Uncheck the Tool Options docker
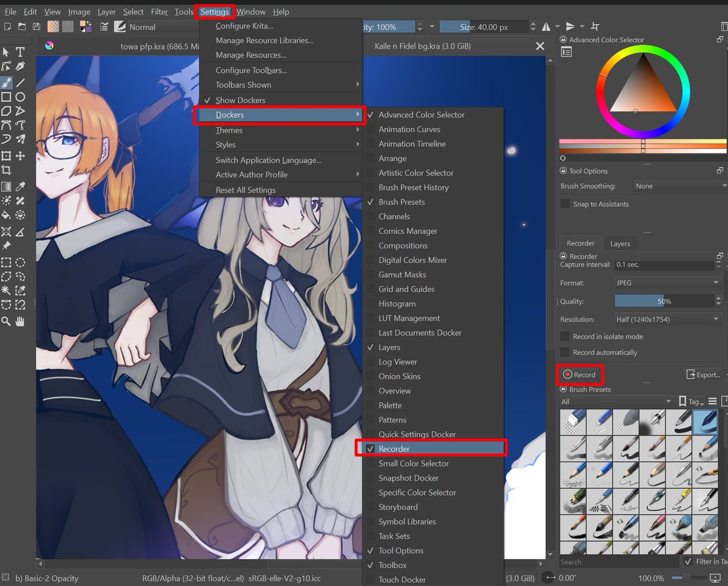Viewport: 728px width, 586px height. [x=434, y=551]
